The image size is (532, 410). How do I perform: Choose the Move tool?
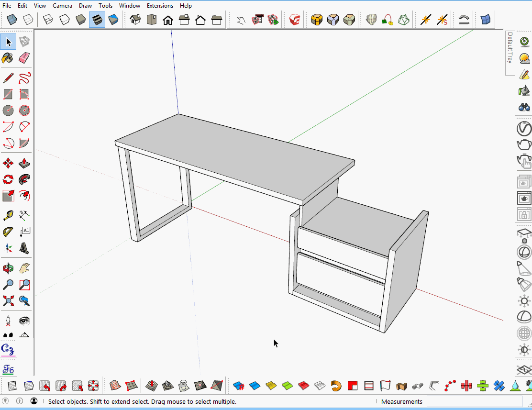(x=8, y=164)
